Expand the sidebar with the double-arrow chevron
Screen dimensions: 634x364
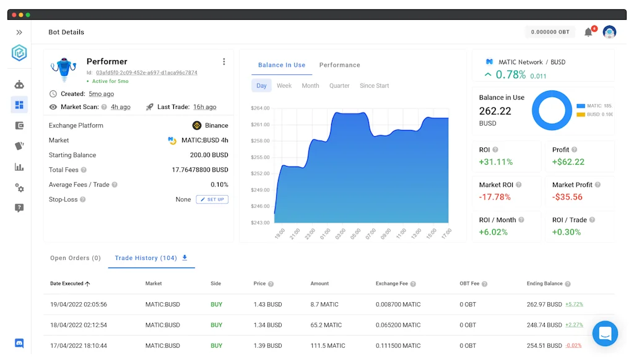point(19,32)
